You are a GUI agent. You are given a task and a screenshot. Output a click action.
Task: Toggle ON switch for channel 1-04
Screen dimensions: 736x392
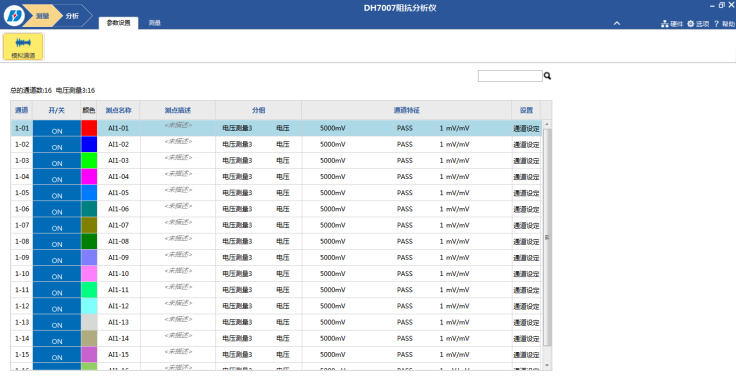[57, 177]
